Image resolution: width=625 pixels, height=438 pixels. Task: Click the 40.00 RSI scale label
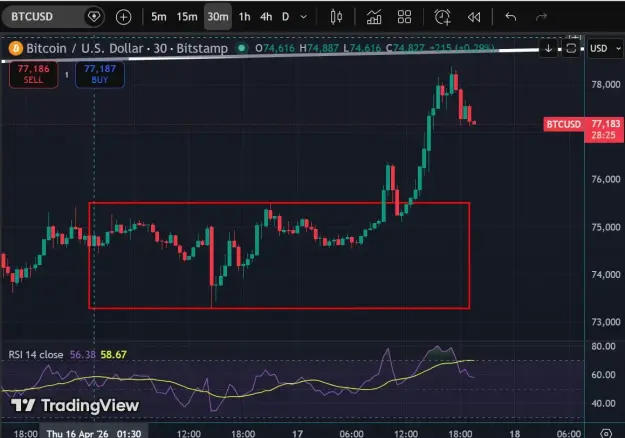(603, 403)
